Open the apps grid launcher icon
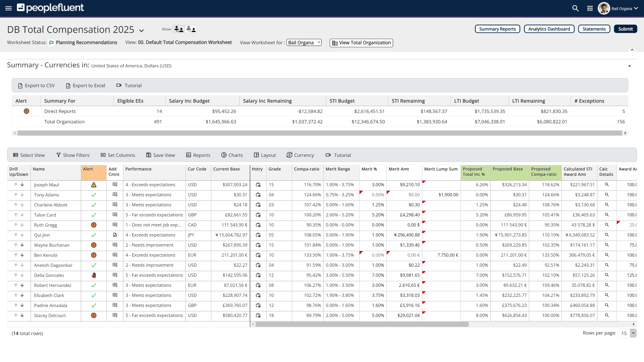This screenshot has height=362, width=644. (x=590, y=9)
